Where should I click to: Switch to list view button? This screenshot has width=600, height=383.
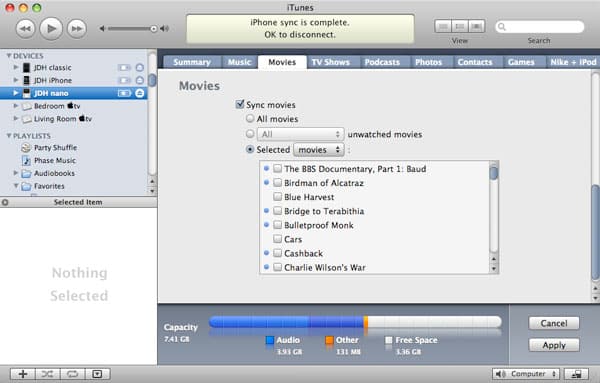pyautogui.click(x=443, y=26)
